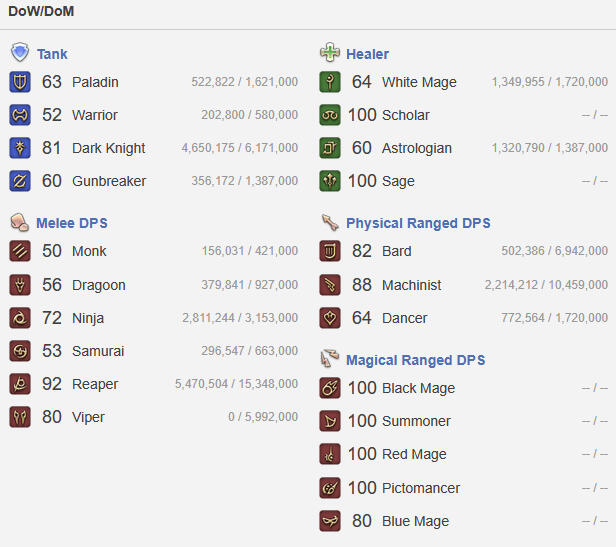Click the Paladin job icon
Viewport: 616px width, 547px height.
pyautogui.click(x=20, y=82)
